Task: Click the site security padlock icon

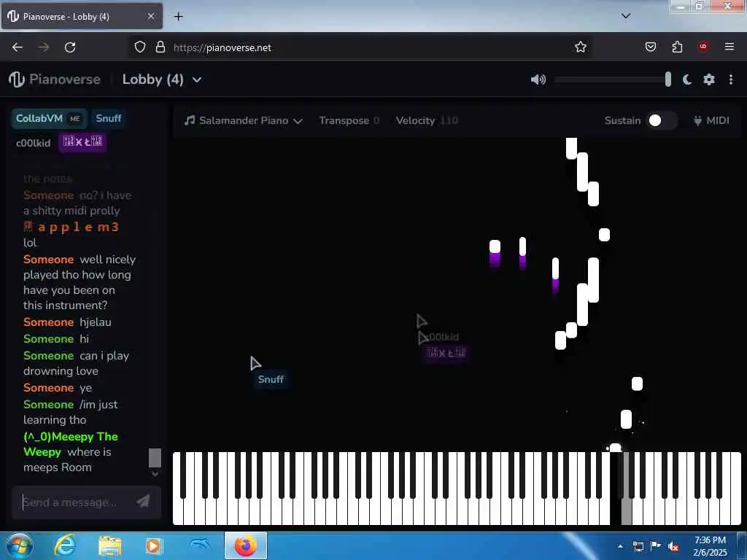Action: pyautogui.click(x=160, y=47)
